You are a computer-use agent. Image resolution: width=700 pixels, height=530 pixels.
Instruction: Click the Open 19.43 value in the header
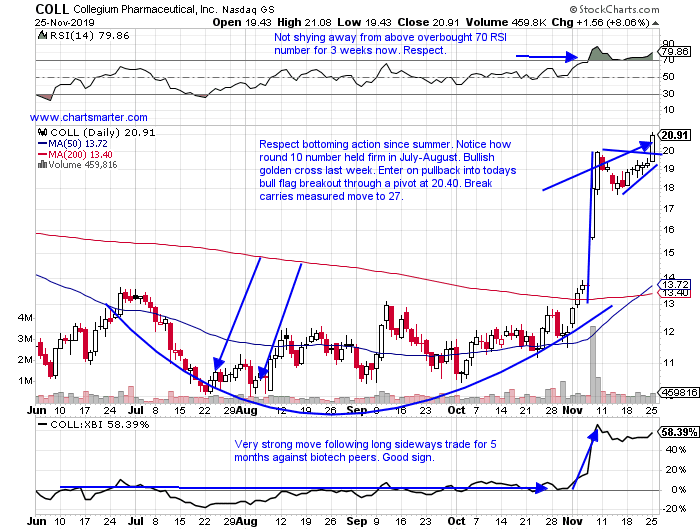pos(242,22)
